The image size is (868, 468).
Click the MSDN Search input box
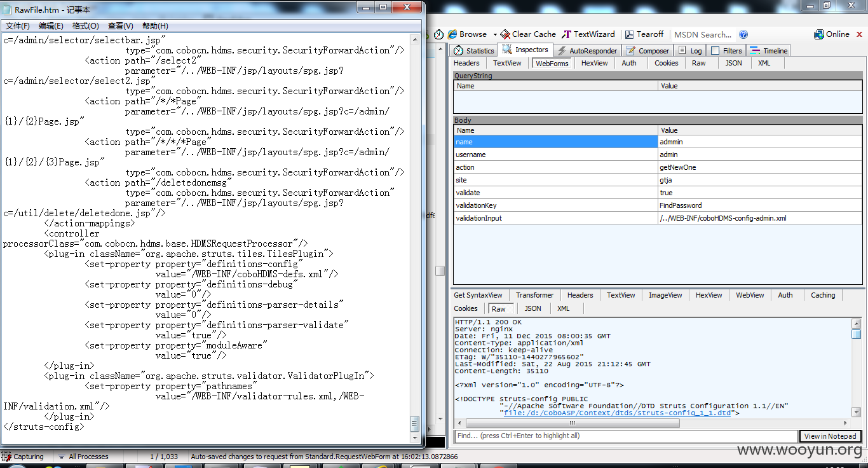tap(702, 34)
